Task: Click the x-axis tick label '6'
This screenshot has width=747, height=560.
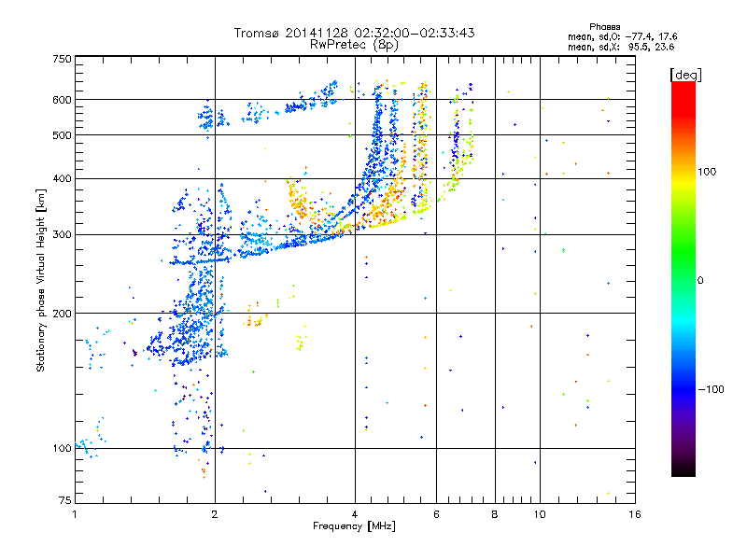Action: pyautogui.click(x=436, y=514)
